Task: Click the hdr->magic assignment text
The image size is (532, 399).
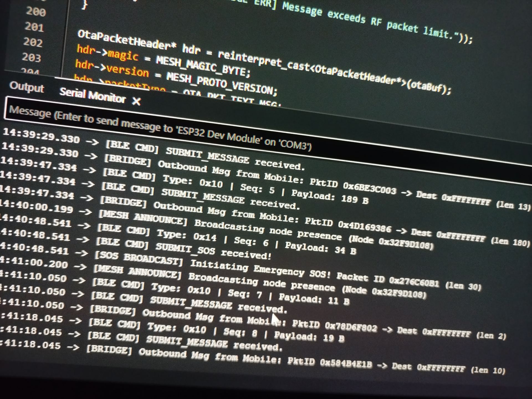Action: tap(108, 53)
